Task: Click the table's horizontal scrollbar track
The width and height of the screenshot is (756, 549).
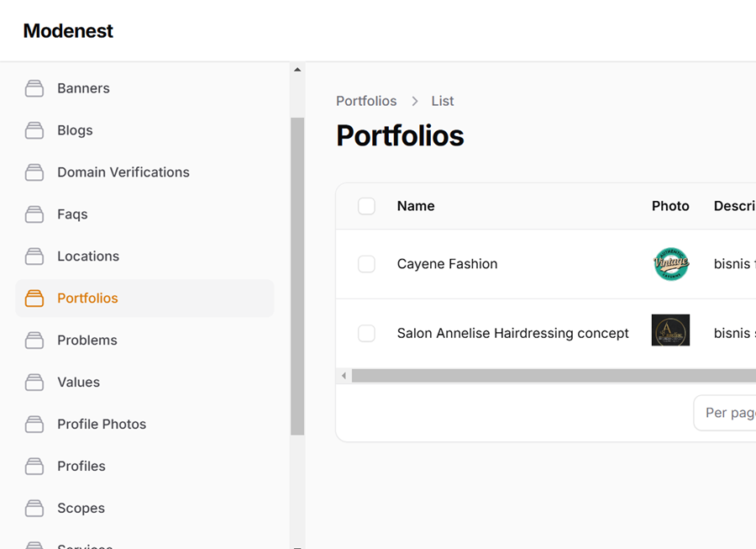Action: (554, 376)
